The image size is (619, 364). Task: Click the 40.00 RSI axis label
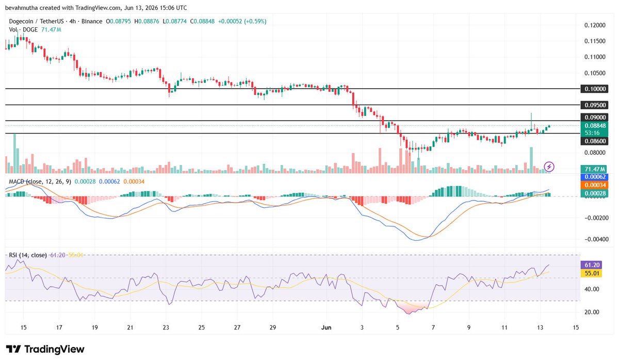pyautogui.click(x=592, y=289)
